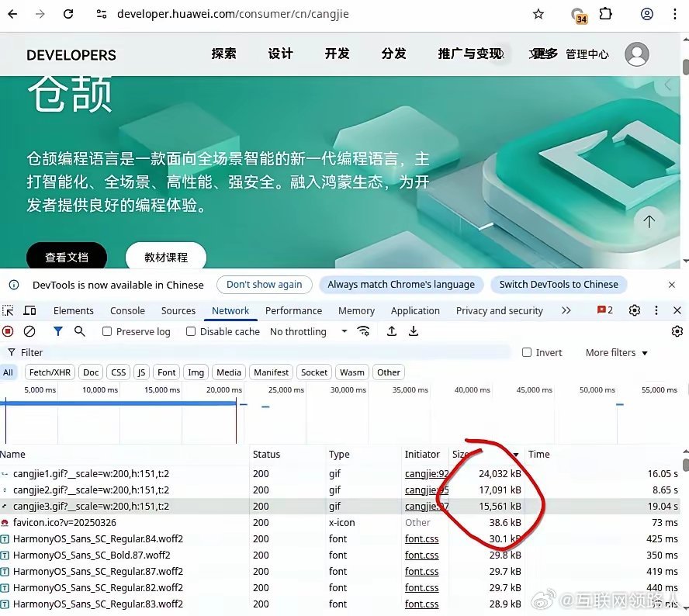Open font.css initiator for HarmonyOS_Sans_SC_Bold.87.woff2
This screenshot has height=616, width=689.
click(x=422, y=555)
